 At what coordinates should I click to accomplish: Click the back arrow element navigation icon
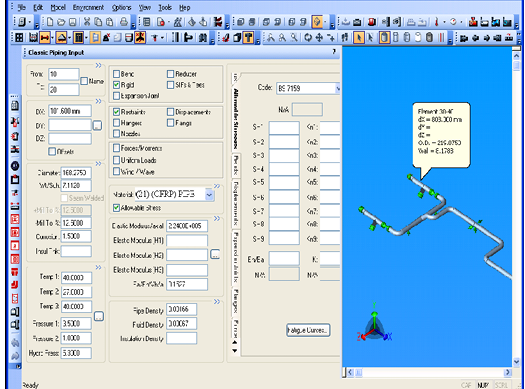pyautogui.click(x=475, y=38)
